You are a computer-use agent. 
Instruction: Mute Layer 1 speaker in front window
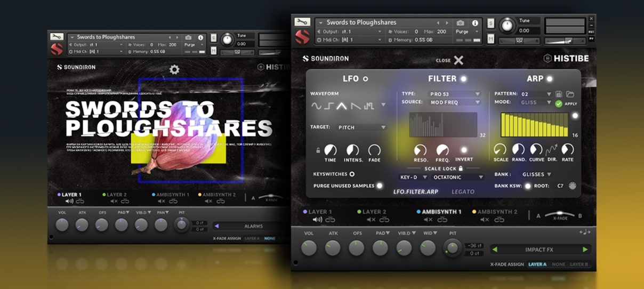[317, 220]
